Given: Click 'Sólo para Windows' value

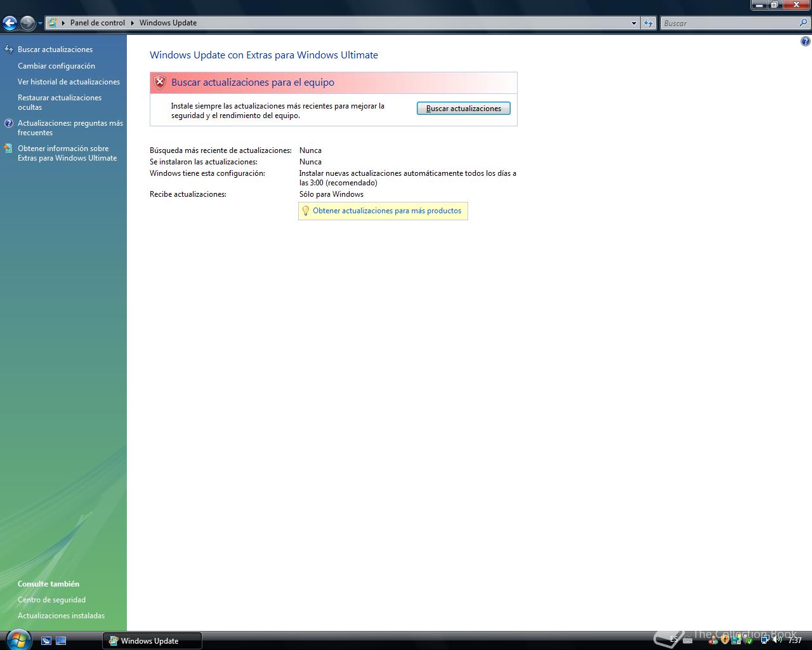Looking at the screenshot, I should [x=331, y=194].
